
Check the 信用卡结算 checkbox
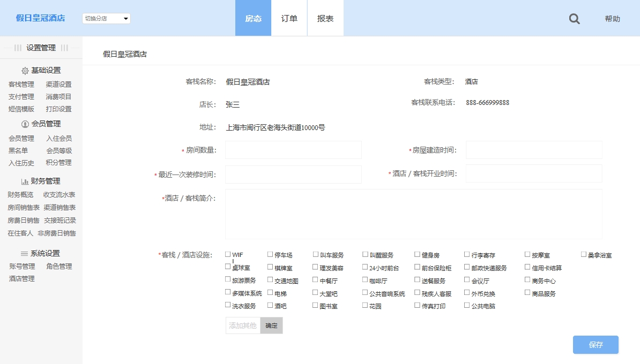527,267
